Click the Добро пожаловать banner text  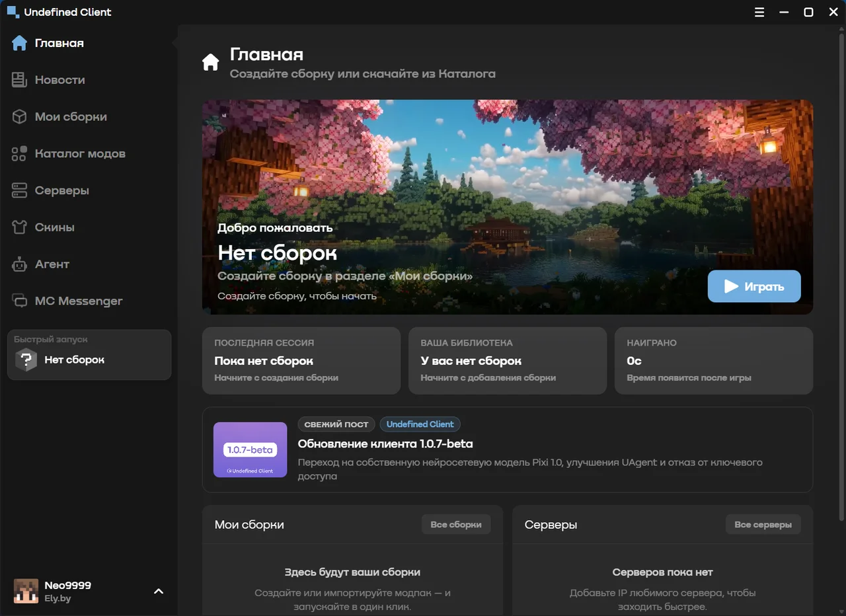pyautogui.click(x=275, y=228)
